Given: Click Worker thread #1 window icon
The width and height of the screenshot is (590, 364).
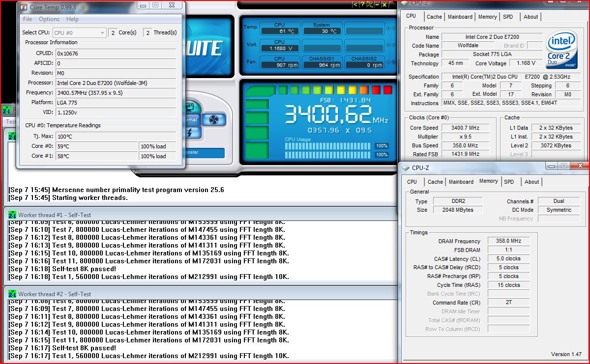Looking at the screenshot, I should coord(12,215).
